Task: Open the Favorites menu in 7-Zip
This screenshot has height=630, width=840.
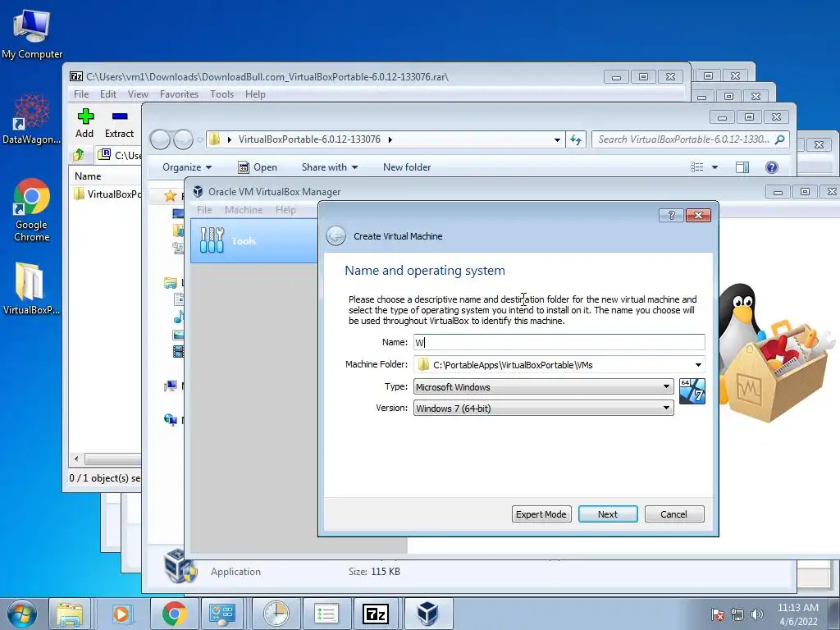Action: (x=179, y=94)
